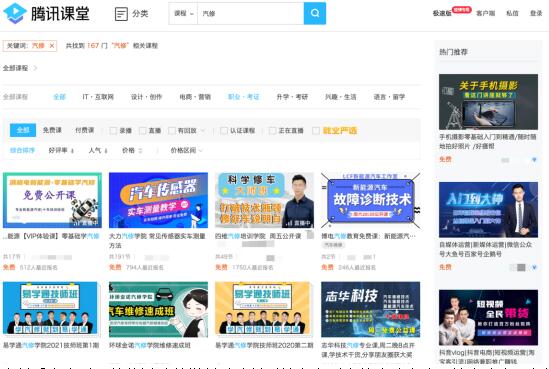Select the 语言·留学 category
Screen dimensions: 549x369
[389, 97]
